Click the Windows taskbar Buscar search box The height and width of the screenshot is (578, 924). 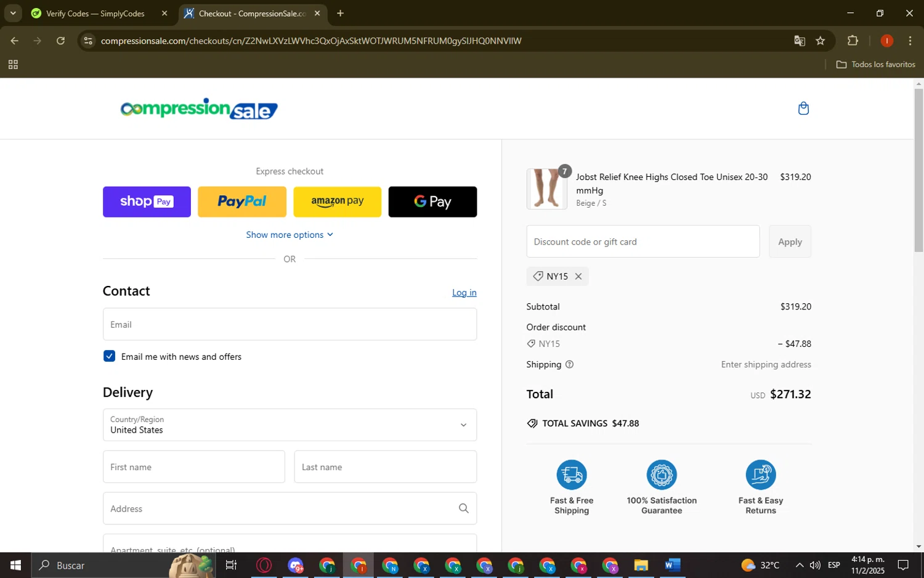pos(123,565)
